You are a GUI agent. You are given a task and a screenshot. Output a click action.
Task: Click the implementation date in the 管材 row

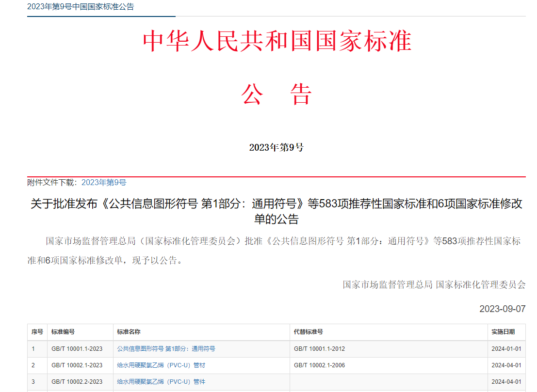506,365
